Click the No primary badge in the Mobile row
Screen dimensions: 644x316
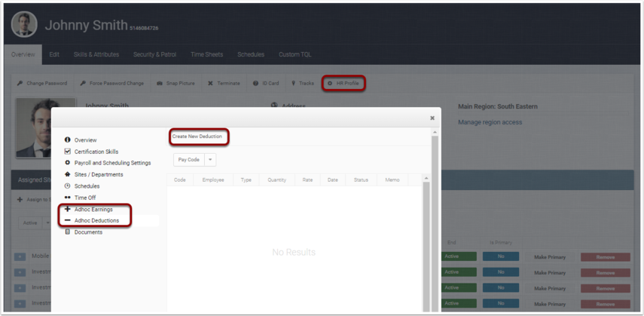(501, 256)
